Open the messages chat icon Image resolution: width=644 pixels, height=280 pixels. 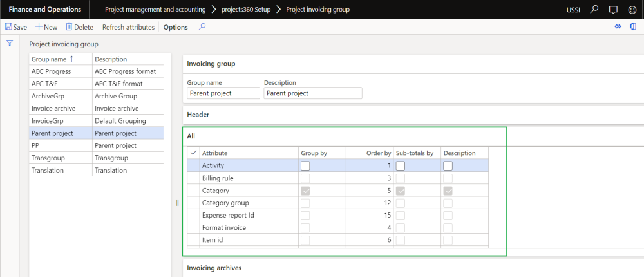click(612, 10)
